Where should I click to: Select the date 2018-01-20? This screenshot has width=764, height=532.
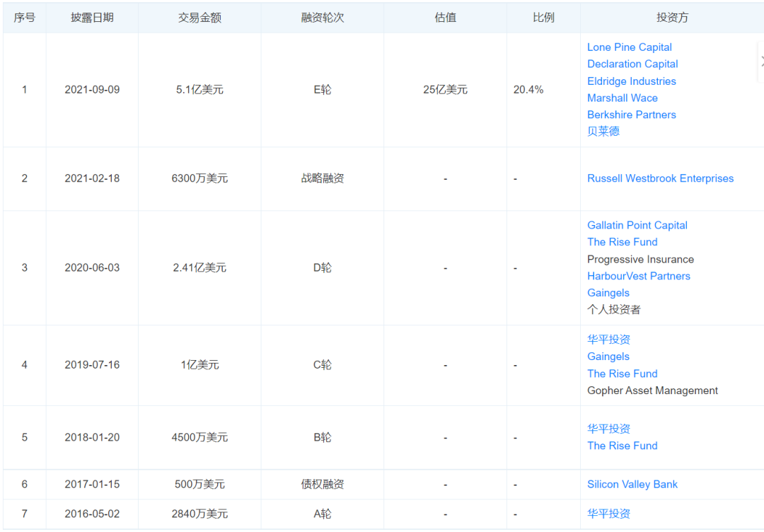(x=92, y=437)
